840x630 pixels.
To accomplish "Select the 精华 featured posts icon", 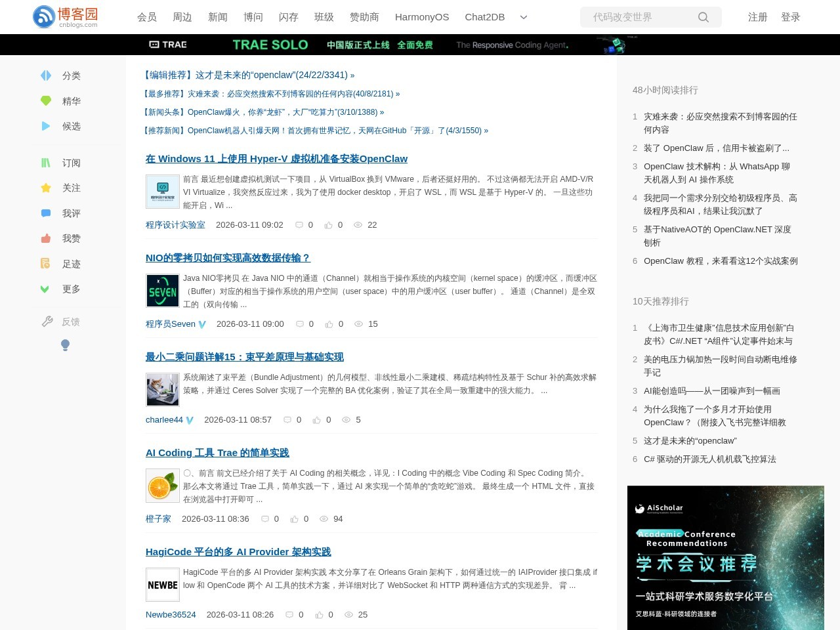I will click(46, 101).
